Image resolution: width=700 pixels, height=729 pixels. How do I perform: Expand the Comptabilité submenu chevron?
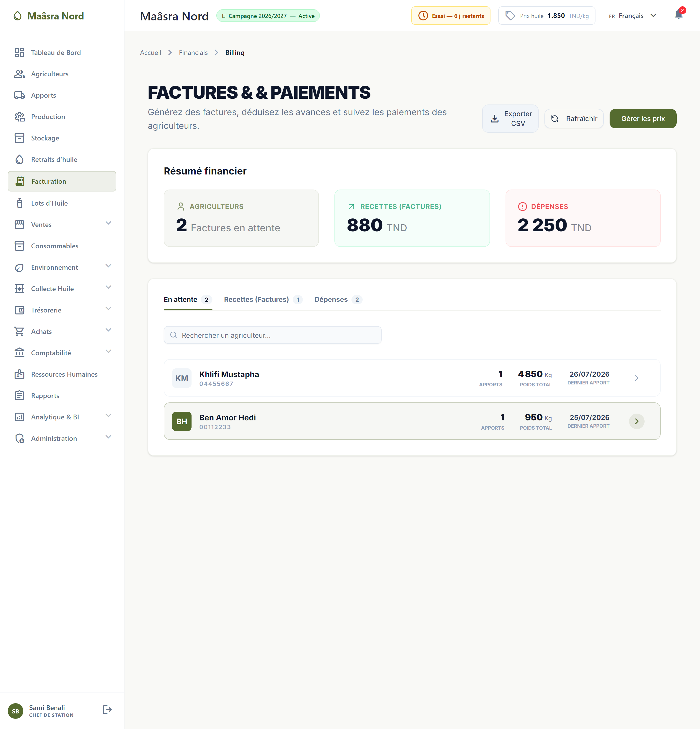(108, 351)
